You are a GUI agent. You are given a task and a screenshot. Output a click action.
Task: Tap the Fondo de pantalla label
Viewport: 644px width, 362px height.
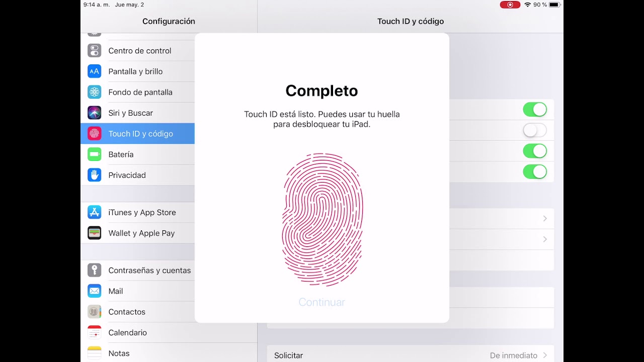[x=140, y=93]
